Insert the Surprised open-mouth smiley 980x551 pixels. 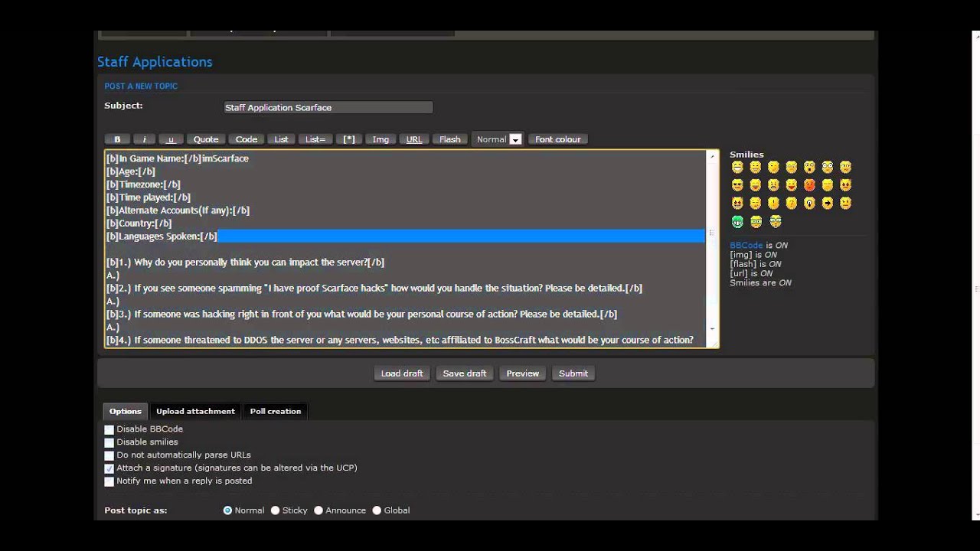809,167
